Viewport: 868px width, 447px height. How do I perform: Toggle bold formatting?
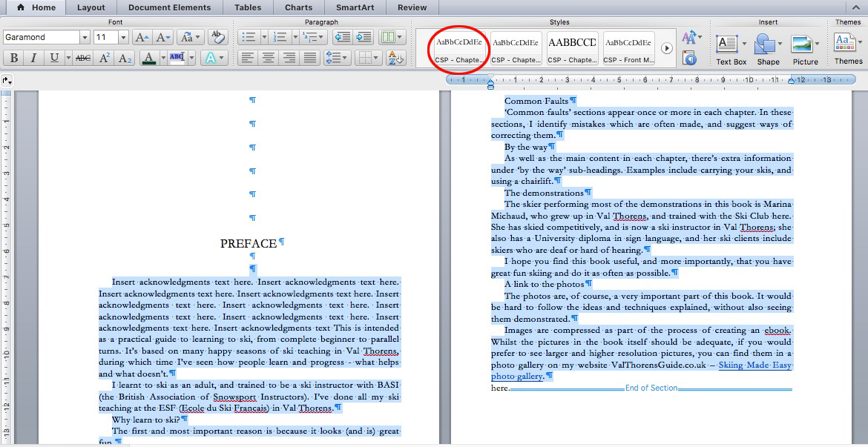pyautogui.click(x=13, y=58)
